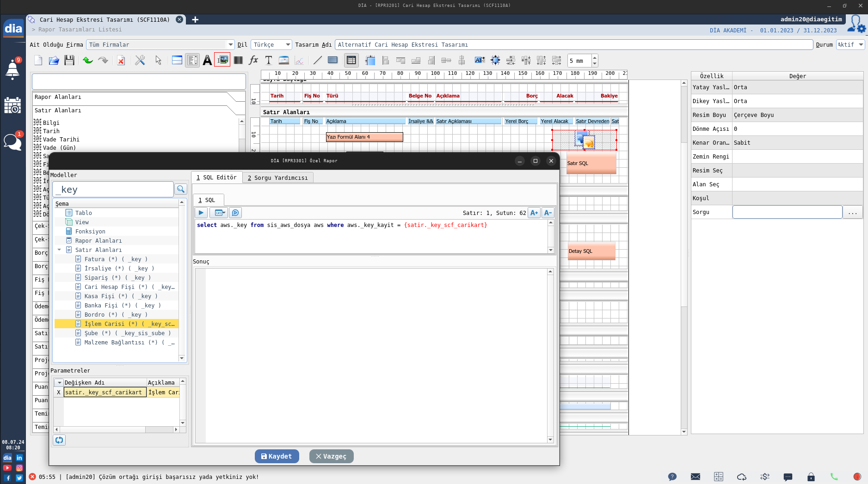Increase SQL editor font size with A+
The height and width of the screenshot is (484, 868).
[x=534, y=213]
